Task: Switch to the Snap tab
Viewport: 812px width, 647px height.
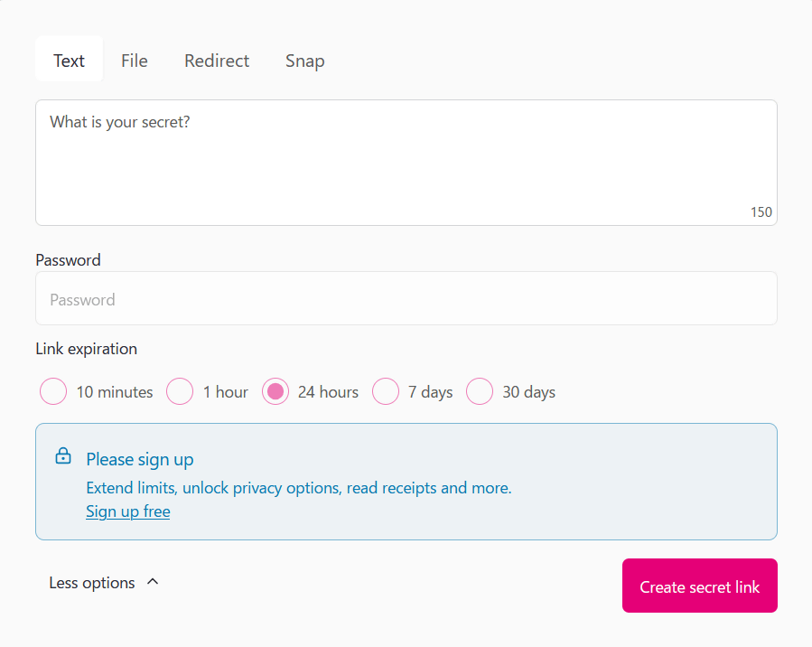Action: pyautogui.click(x=305, y=61)
